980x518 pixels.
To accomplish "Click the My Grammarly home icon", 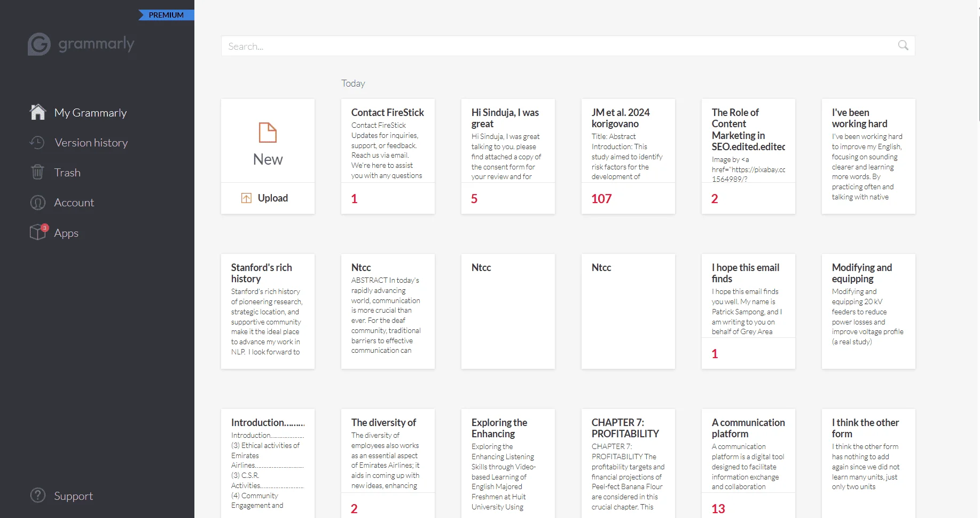I will (38, 112).
